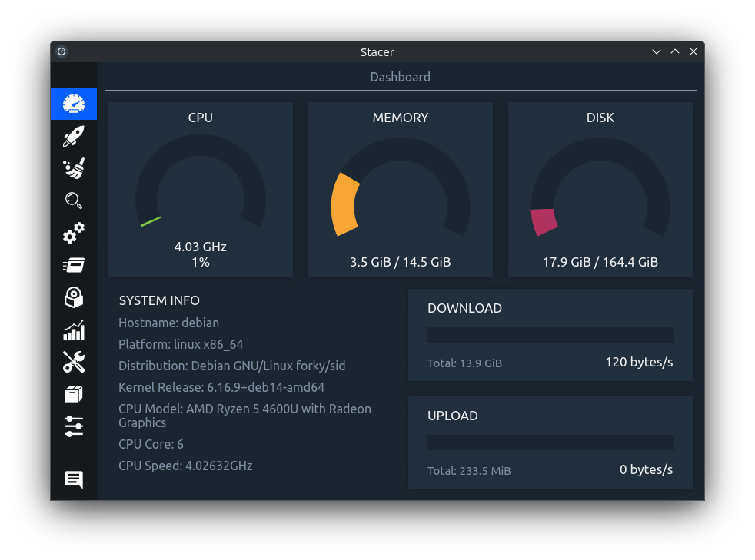
Task: Click the Distribution: Debian GNU/Linux line
Action: point(231,366)
